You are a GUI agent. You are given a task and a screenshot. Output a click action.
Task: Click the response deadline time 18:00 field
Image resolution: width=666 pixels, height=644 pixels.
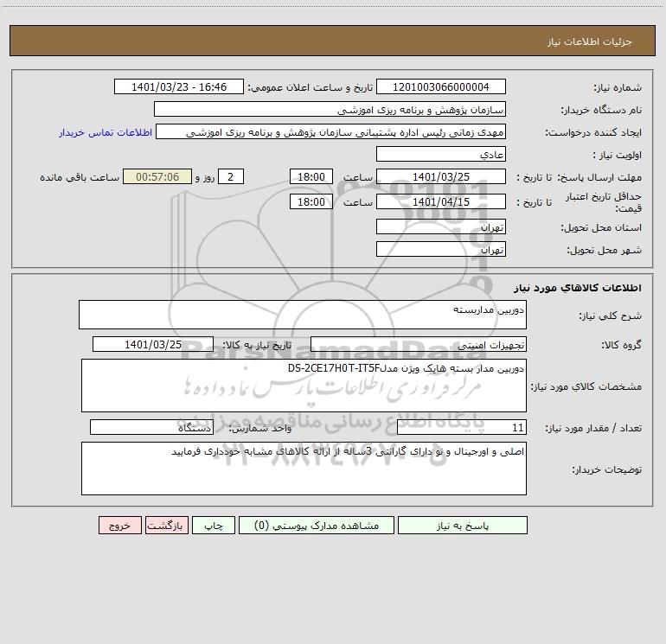pyautogui.click(x=311, y=176)
